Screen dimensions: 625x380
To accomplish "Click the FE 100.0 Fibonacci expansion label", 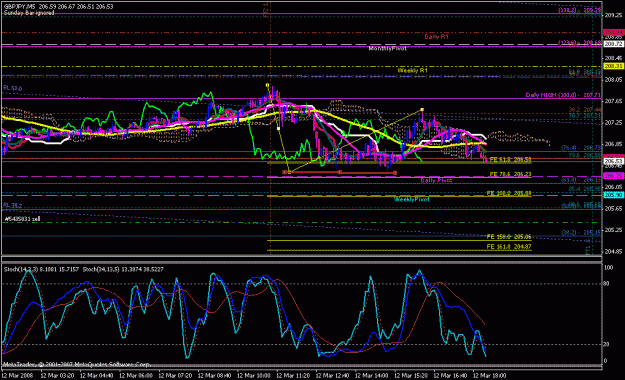I will [x=509, y=193].
